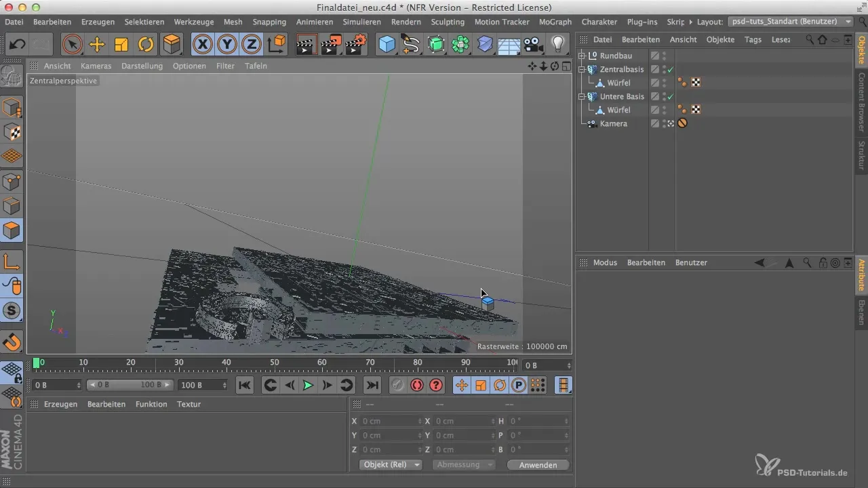Open the material manager Erzeugen menu
868x488 pixels.
click(x=61, y=404)
